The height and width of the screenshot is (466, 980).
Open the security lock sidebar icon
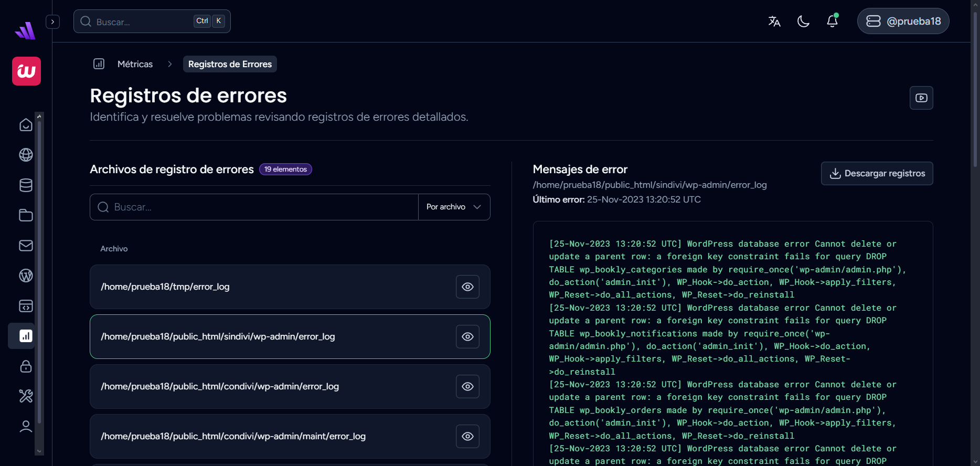pyautogui.click(x=26, y=366)
